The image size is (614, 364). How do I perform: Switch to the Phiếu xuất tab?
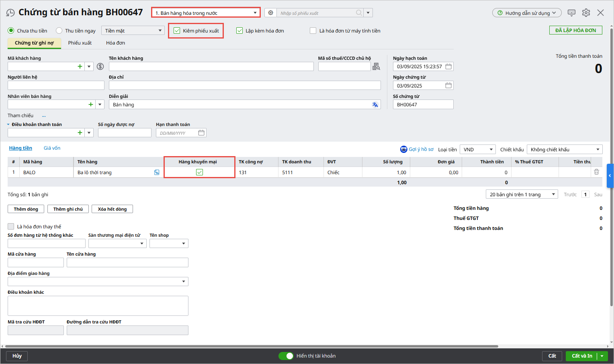[80, 43]
